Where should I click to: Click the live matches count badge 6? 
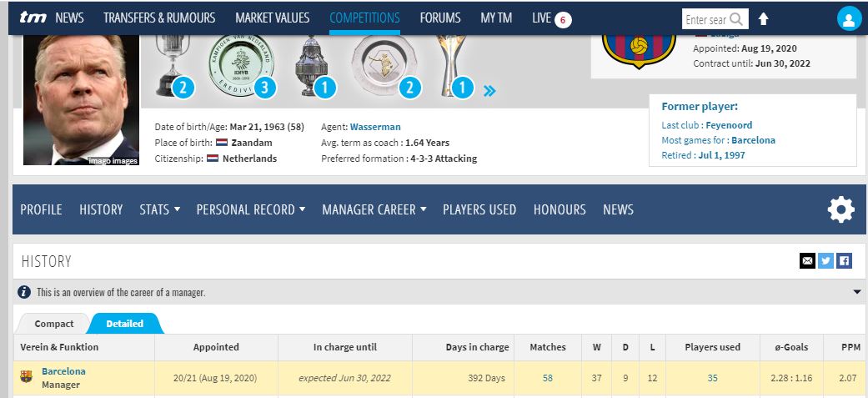[x=563, y=20]
